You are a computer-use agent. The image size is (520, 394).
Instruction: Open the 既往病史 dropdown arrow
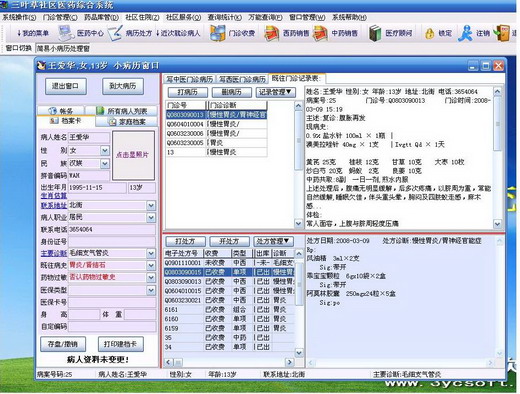tap(151, 265)
